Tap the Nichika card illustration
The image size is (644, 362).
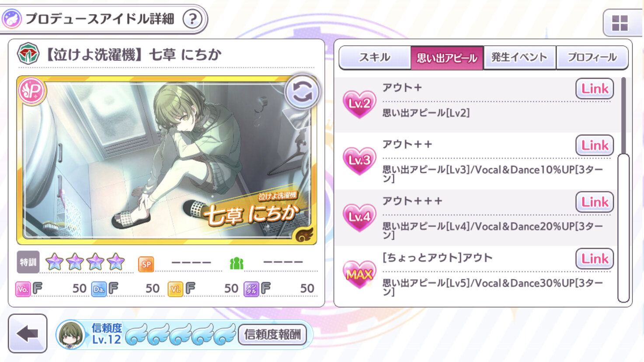[x=167, y=160]
